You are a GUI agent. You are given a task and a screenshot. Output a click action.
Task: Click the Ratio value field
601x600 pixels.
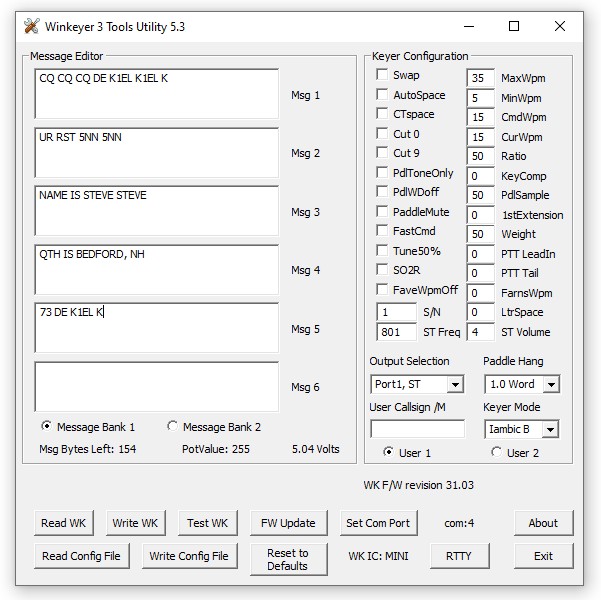481,156
